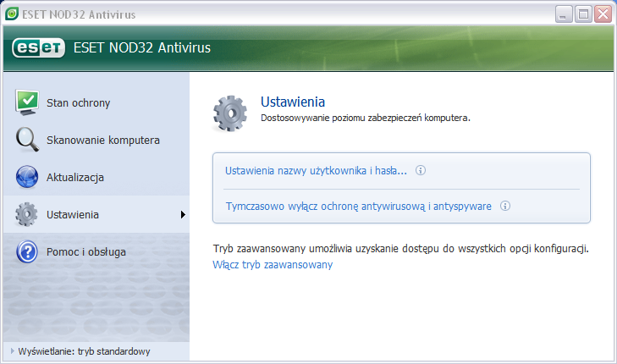
Task: Click the Pomoc i obsługa question mark icon
Action: 27,251
